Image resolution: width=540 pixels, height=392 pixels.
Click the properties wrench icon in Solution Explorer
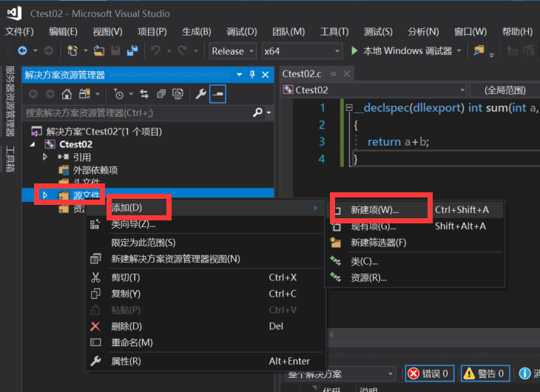pyautogui.click(x=200, y=94)
